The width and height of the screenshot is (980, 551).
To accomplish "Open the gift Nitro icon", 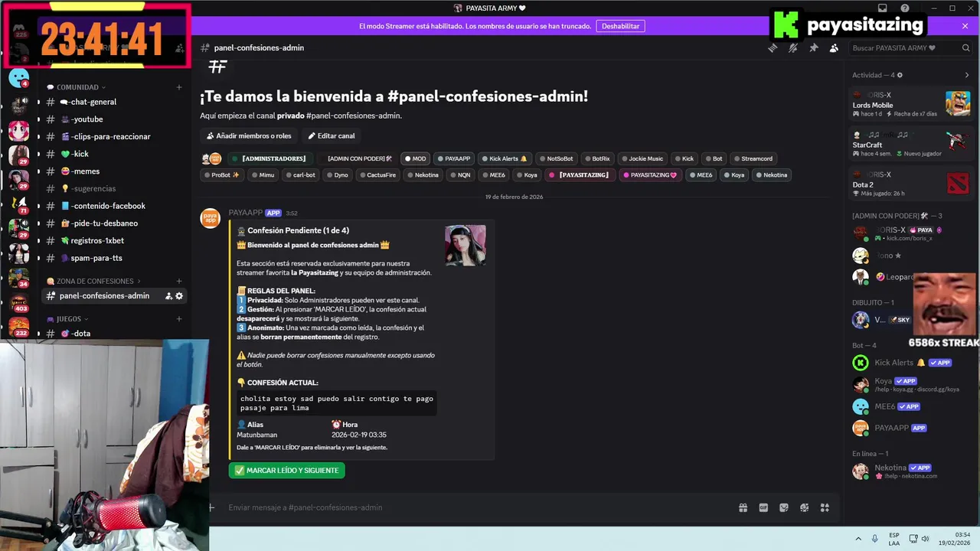I will pyautogui.click(x=743, y=507).
